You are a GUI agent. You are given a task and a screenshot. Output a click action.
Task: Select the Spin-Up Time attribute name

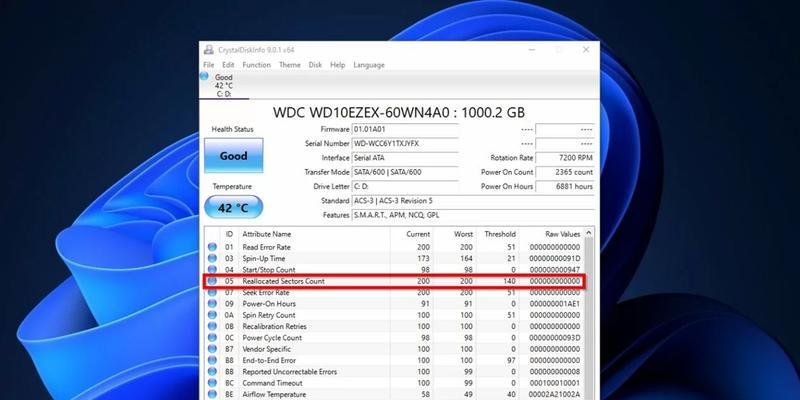click(x=264, y=259)
